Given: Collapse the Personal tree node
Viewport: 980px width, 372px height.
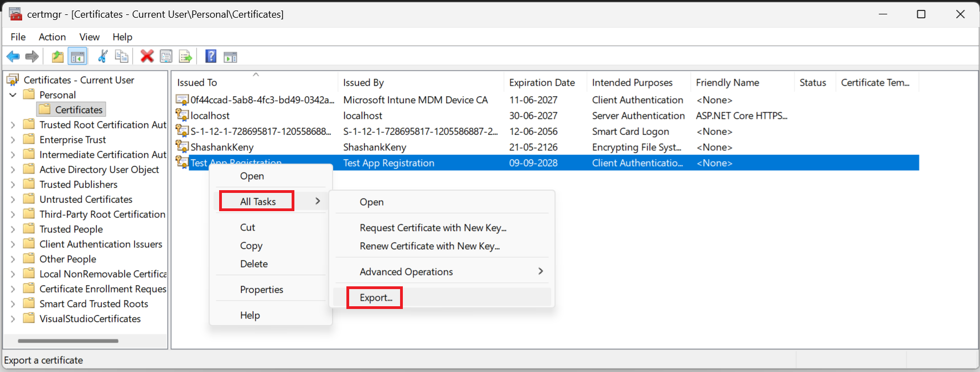Looking at the screenshot, I should [13, 95].
